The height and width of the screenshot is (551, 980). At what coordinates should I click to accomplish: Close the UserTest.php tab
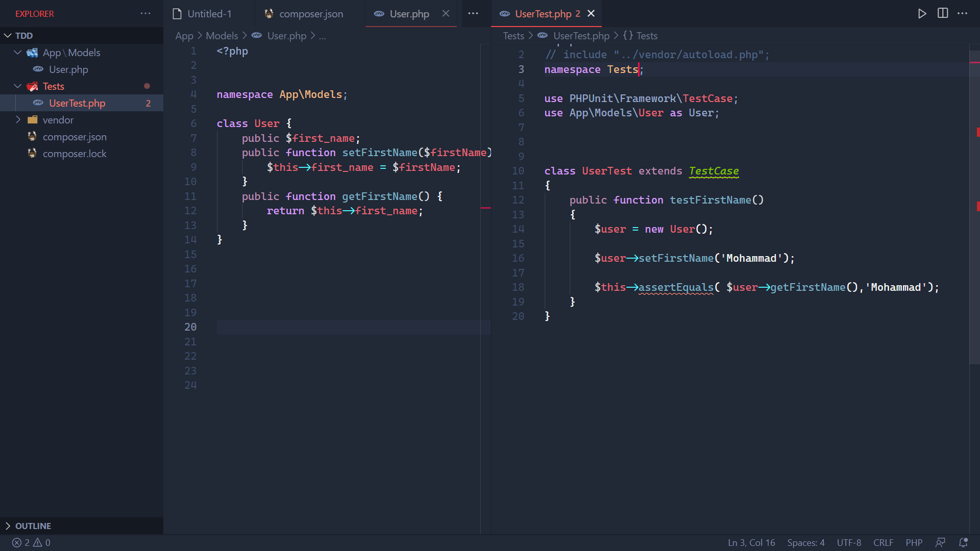[591, 14]
